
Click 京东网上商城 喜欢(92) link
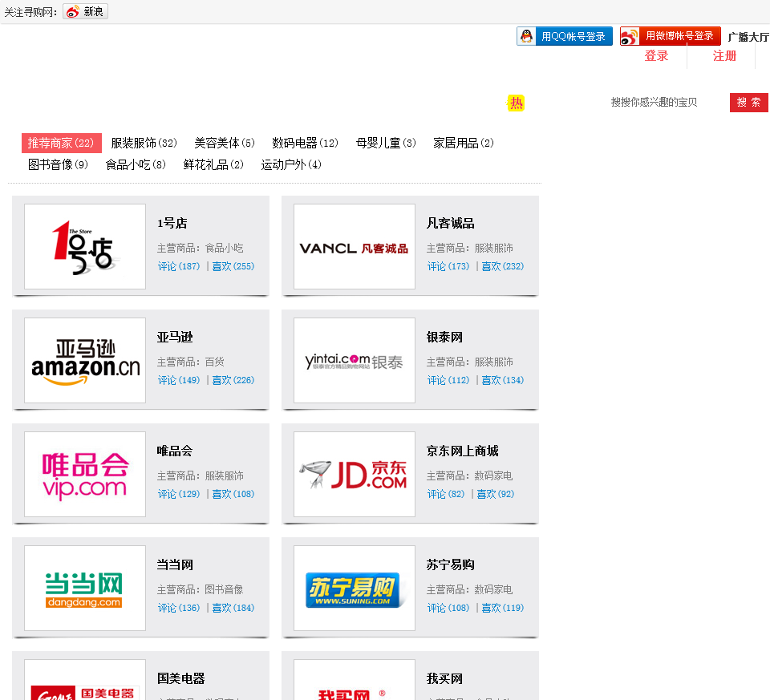(x=496, y=494)
